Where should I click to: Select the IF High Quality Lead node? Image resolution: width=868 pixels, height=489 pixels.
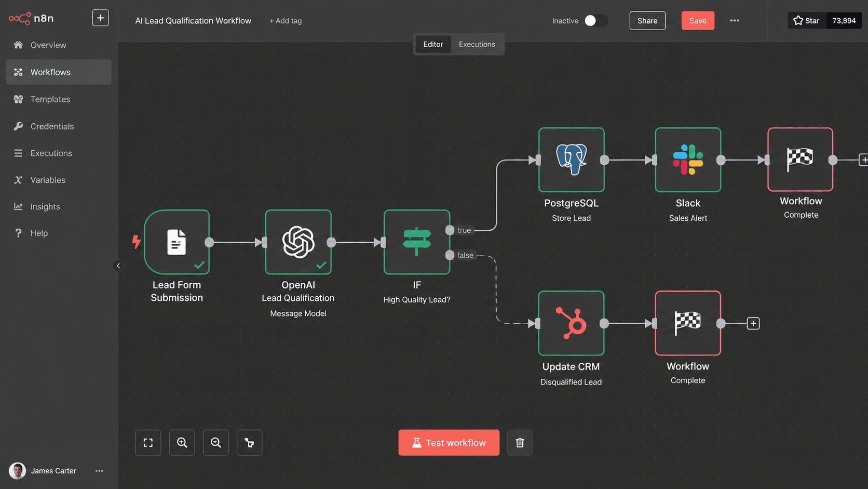pos(416,242)
